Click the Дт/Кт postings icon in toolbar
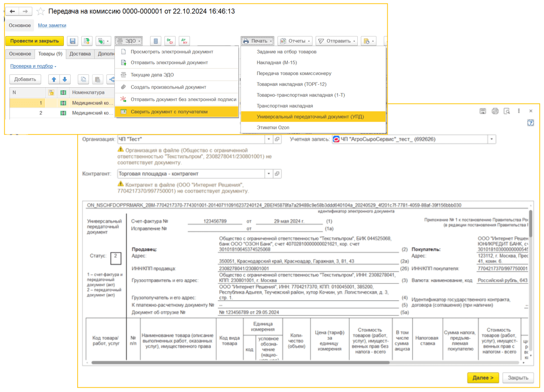Viewport: 544px width, 392px height. pos(184,41)
